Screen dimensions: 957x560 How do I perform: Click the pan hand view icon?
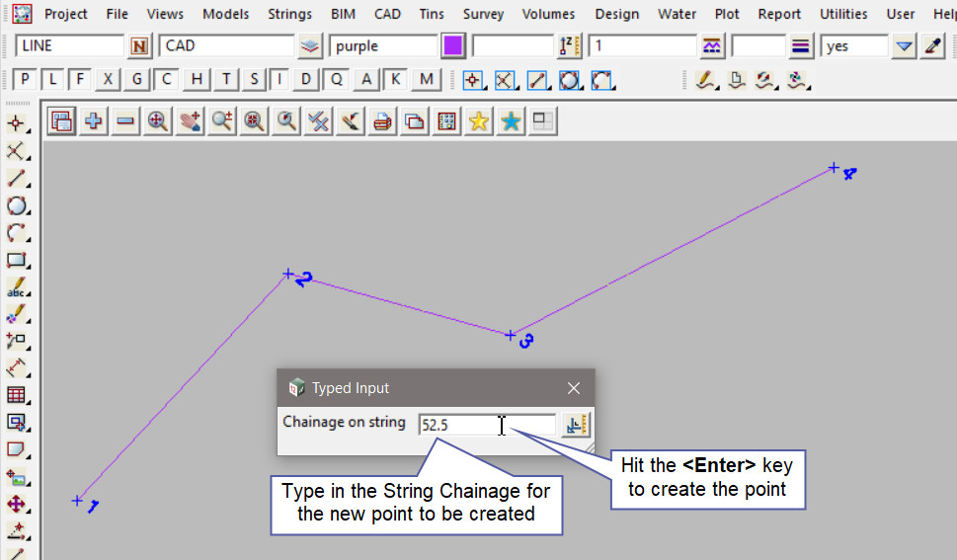(x=190, y=121)
